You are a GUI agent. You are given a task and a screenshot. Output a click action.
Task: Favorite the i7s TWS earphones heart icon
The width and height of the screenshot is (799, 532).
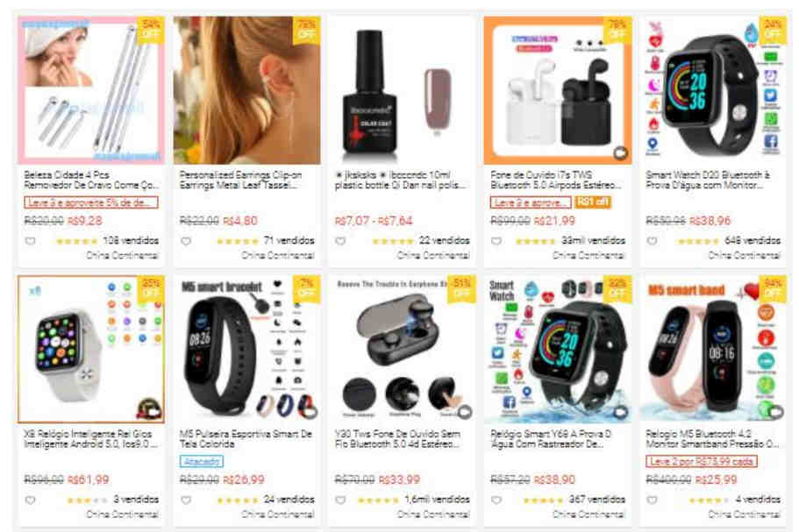point(496,241)
